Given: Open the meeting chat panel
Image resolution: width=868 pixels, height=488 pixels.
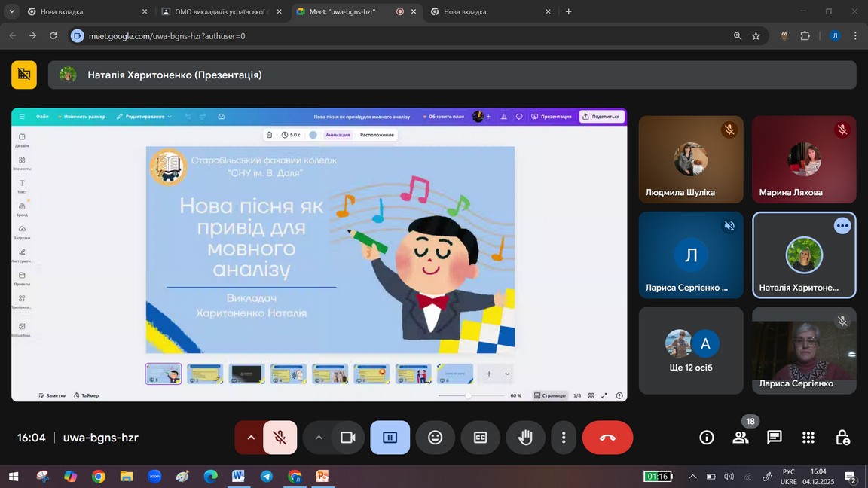Looking at the screenshot, I should [774, 438].
